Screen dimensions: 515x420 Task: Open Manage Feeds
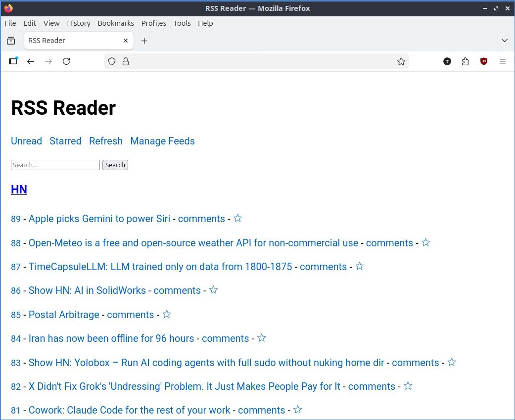tap(163, 141)
